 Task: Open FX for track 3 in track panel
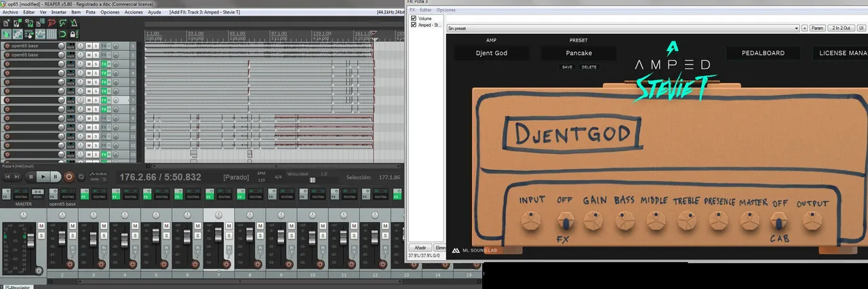click(x=104, y=64)
